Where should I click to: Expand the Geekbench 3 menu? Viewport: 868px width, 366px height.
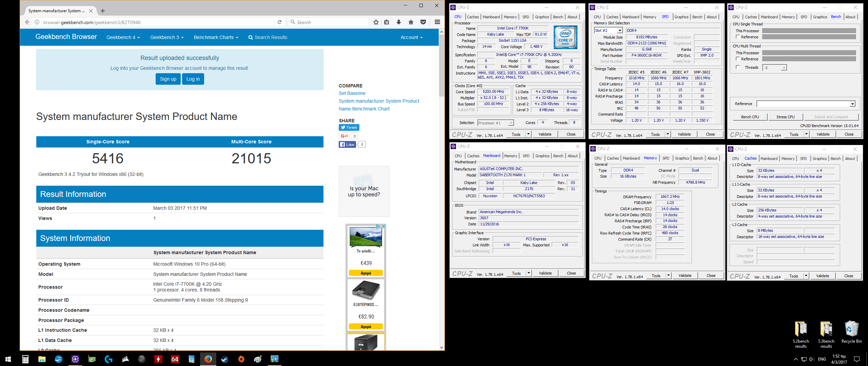coord(167,37)
